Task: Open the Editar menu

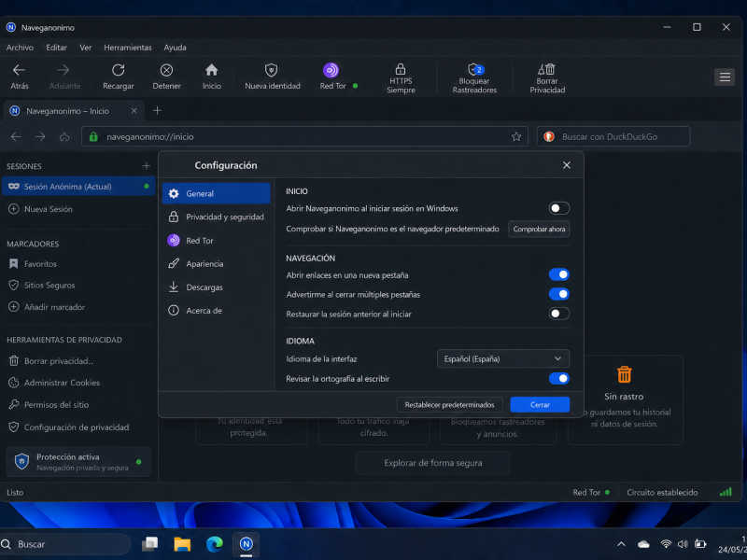Action: pyautogui.click(x=56, y=48)
